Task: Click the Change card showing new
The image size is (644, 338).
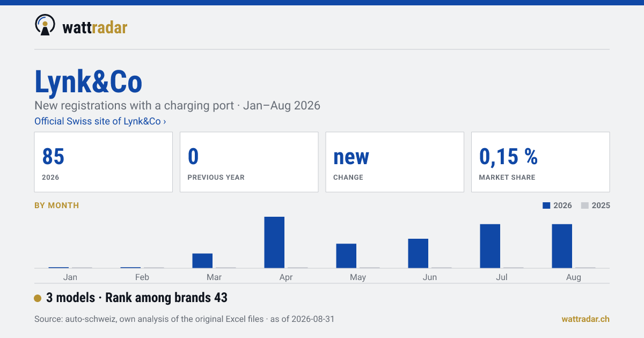Action: tap(395, 162)
